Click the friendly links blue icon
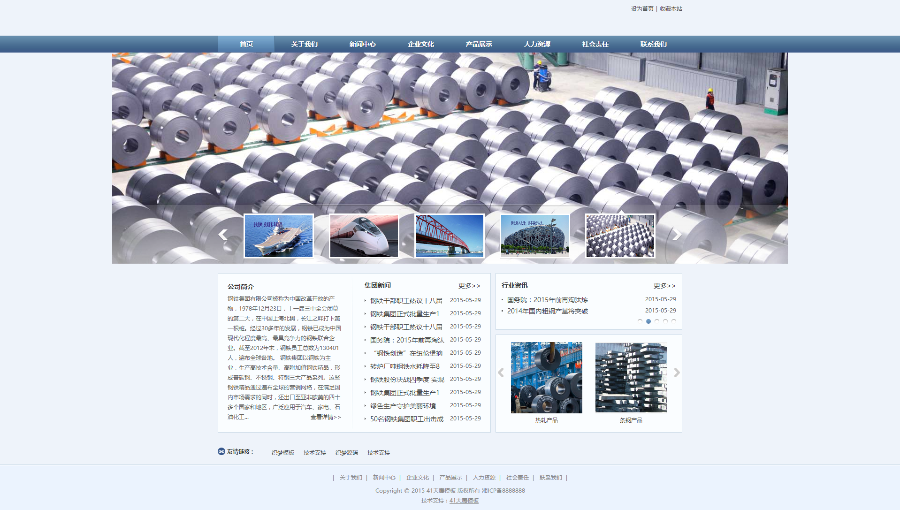This screenshot has width=900, height=510. (222, 451)
